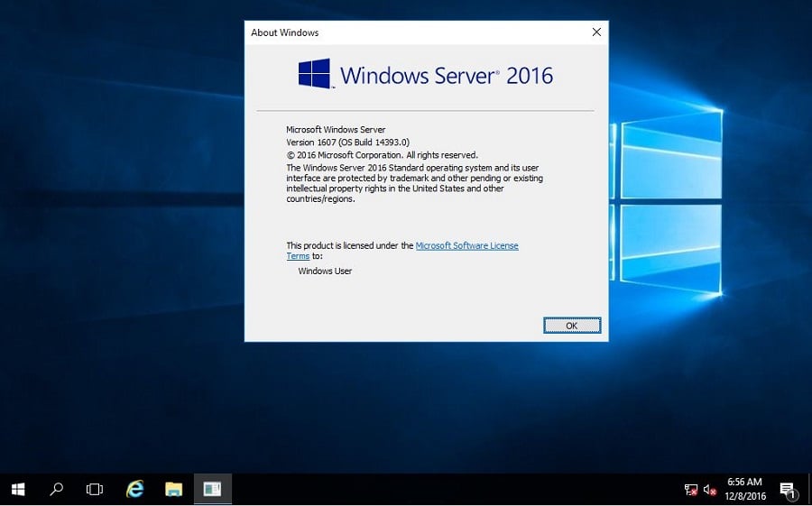Check network status tray icon
Screen dimensions: 812x506
pyautogui.click(x=691, y=490)
